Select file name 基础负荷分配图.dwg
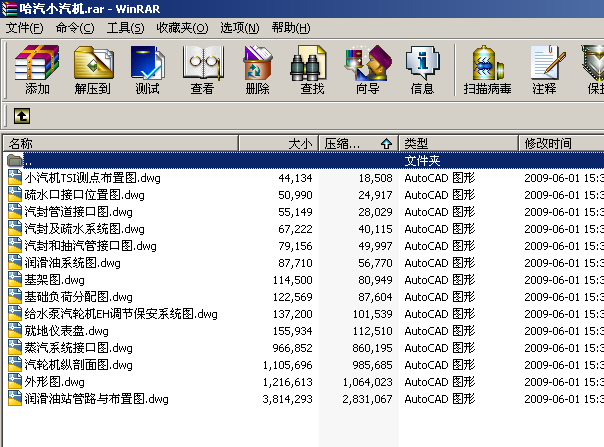The height and width of the screenshot is (447, 604). [x=78, y=297]
